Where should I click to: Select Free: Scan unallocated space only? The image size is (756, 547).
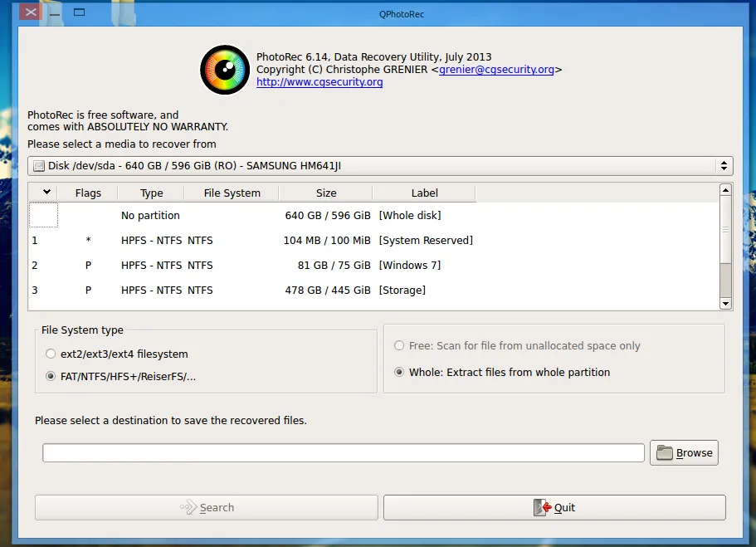(399, 345)
